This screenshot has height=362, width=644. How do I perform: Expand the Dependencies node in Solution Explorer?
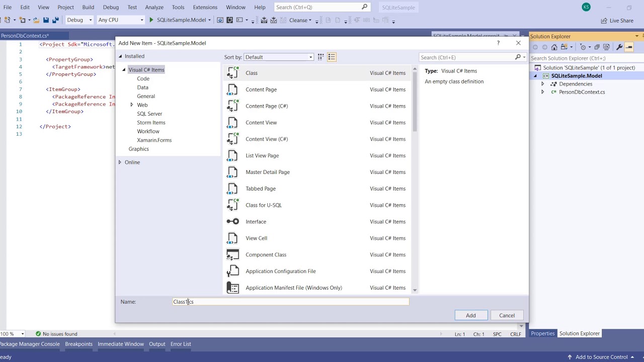pyautogui.click(x=542, y=84)
